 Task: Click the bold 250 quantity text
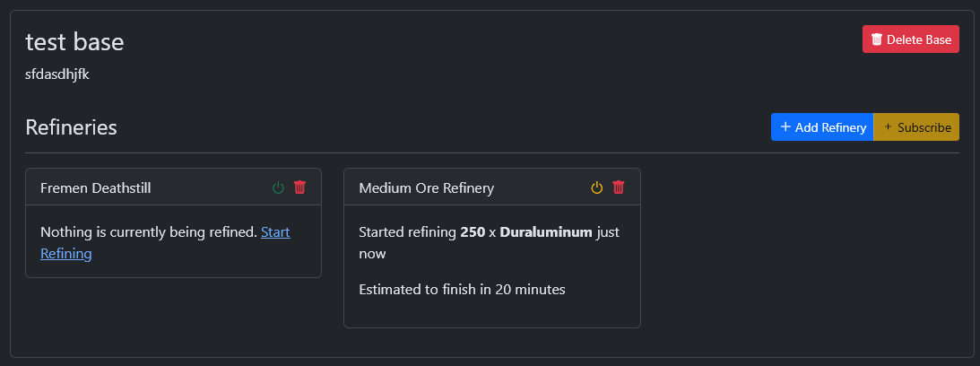click(x=473, y=232)
